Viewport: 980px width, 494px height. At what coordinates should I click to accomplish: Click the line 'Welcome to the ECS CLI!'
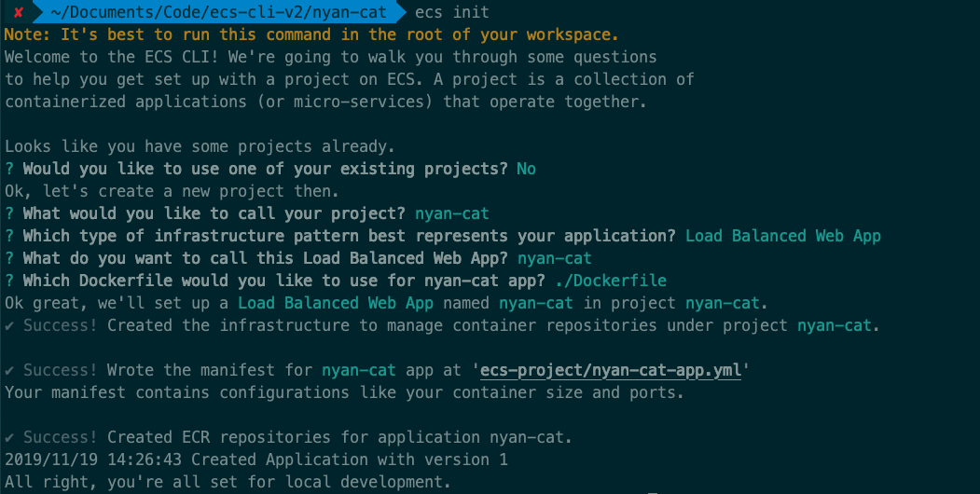tap(331, 57)
